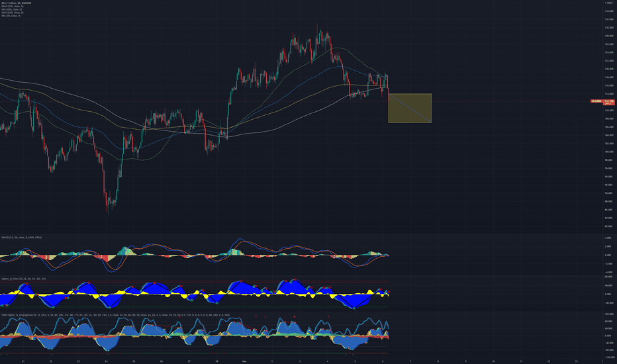Select the yellow short-position projection box
The height and width of the screenshot is (364, 617).
click(x=410, y=109)
